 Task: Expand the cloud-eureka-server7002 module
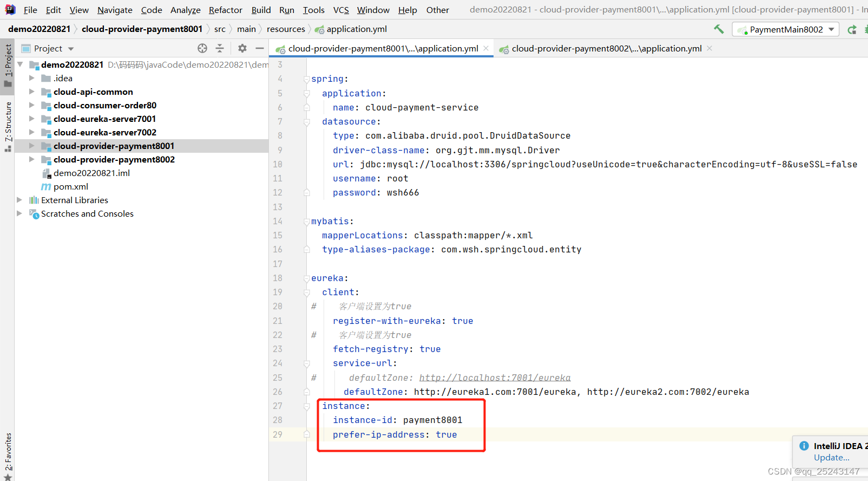coord(32,132)
